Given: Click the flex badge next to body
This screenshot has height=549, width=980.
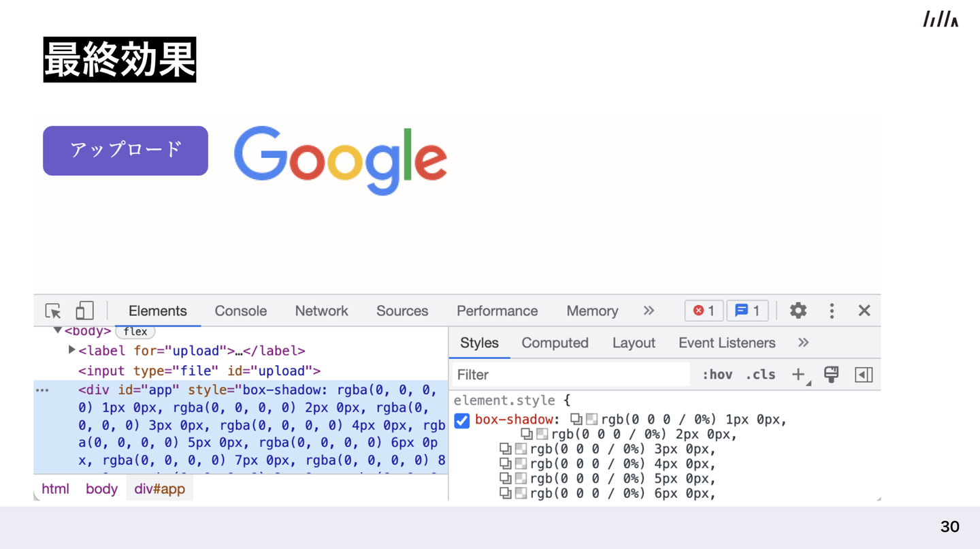Looking at the screenshot, I should tap(135, 332).
